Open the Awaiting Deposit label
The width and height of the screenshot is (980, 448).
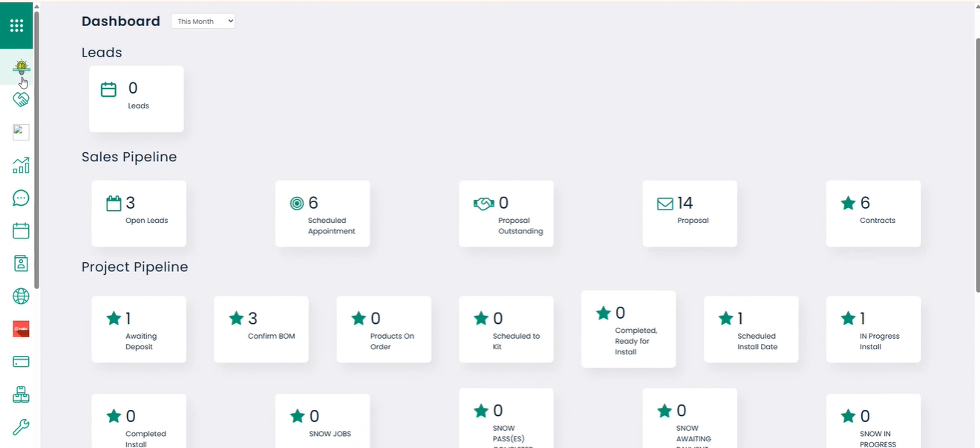[141, 342]
